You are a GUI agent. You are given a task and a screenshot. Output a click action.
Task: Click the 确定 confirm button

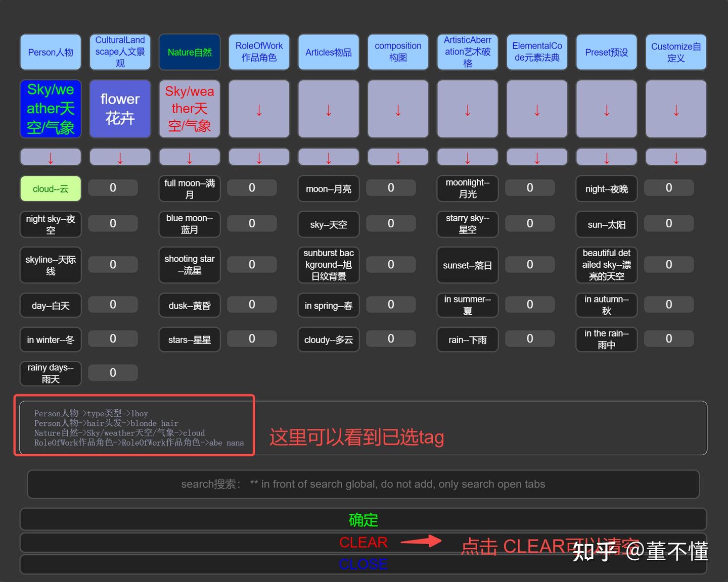click(x=363, y=519)
